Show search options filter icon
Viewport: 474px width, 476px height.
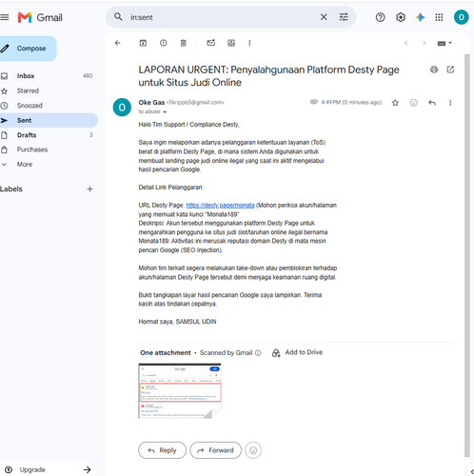click(x=344, y=17)
